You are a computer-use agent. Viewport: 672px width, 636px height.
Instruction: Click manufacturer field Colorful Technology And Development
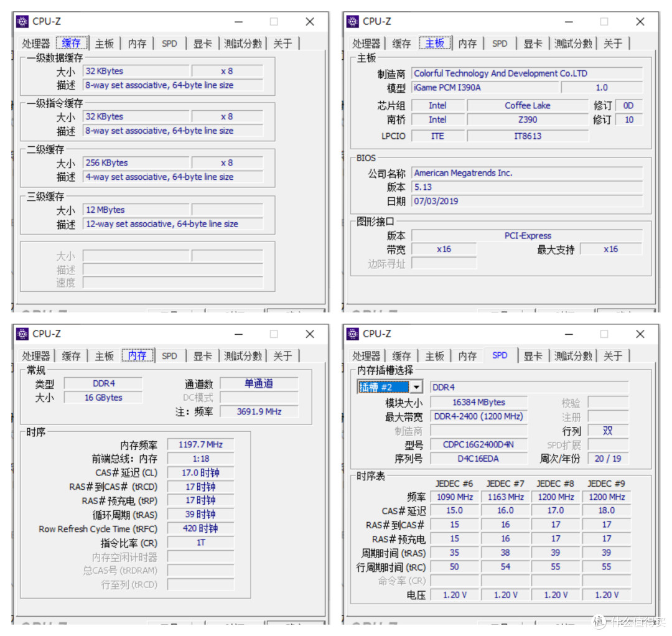[x=527, y=73]
